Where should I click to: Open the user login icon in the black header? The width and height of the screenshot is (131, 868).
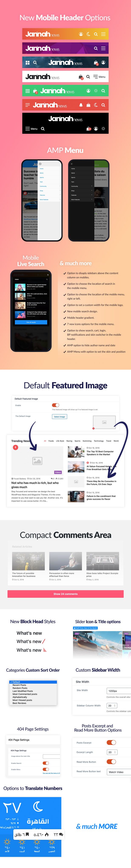[96, 129]
